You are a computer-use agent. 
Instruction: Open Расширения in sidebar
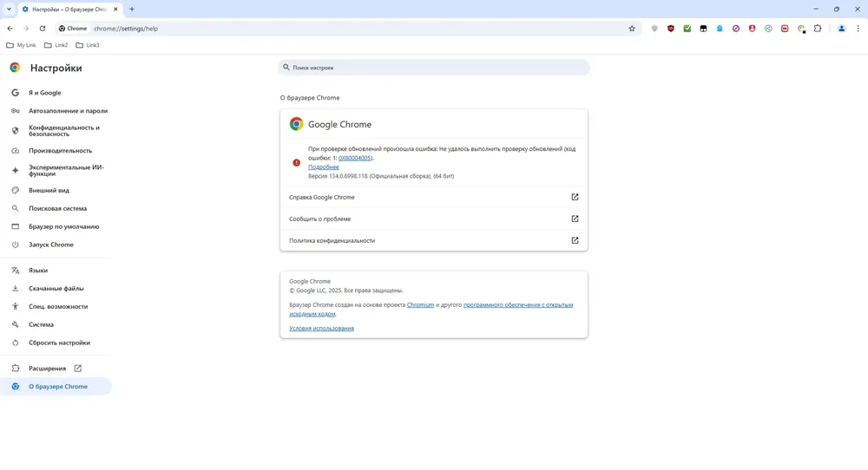pyautogui.click(x=56, y=369)
